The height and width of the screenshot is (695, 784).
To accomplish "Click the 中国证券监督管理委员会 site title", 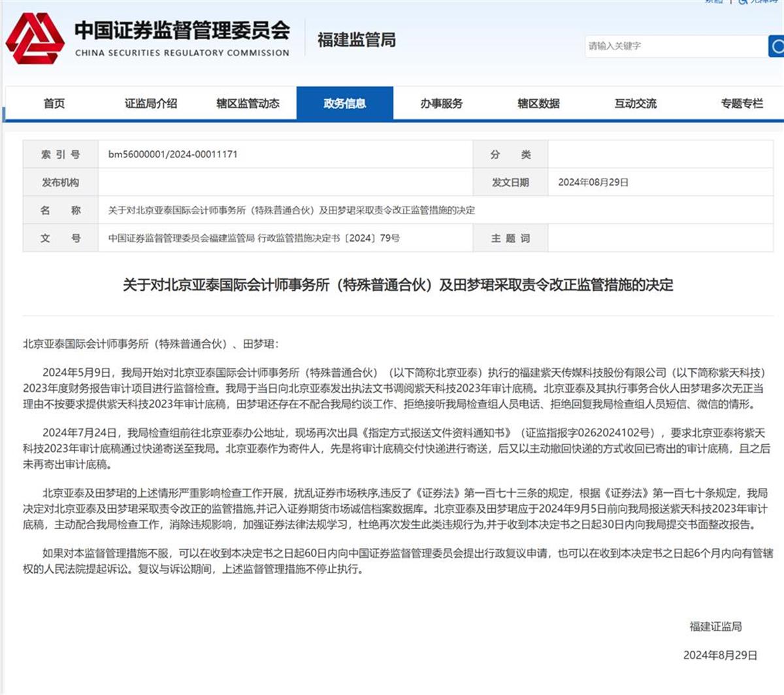I will (182, 31).
